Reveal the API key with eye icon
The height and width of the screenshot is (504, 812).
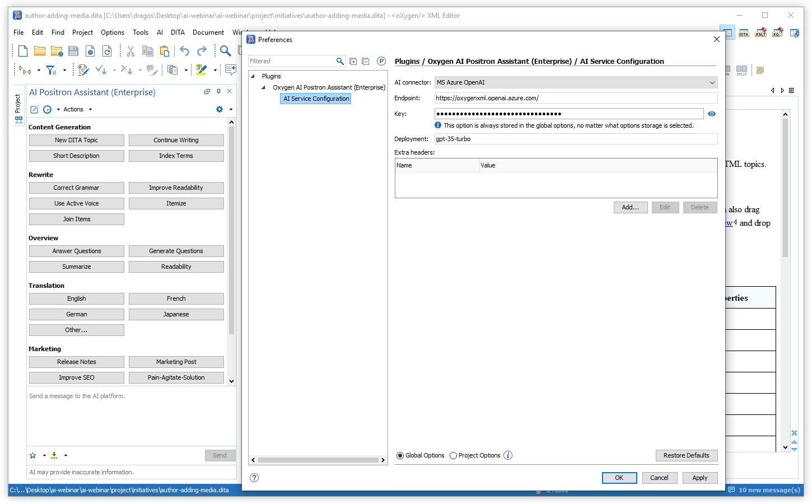712,114
